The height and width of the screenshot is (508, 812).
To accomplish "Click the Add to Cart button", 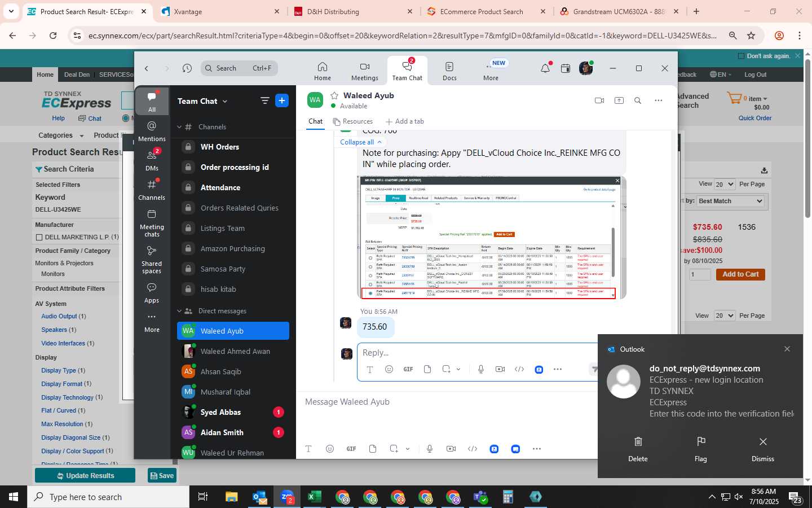I will point(740,274).
